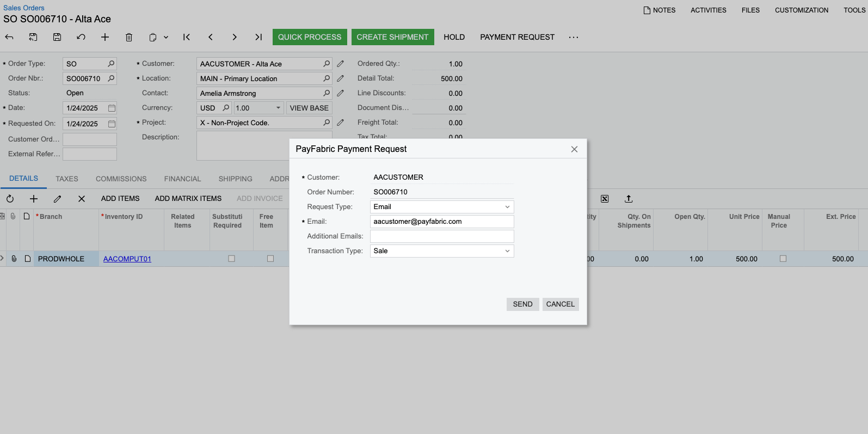Image resolution: width=868 pixels, height=434 pixels.
Task: Toggle Substitution Required checkbox for PRODWHOLE row
Action: tap(231, 259)
